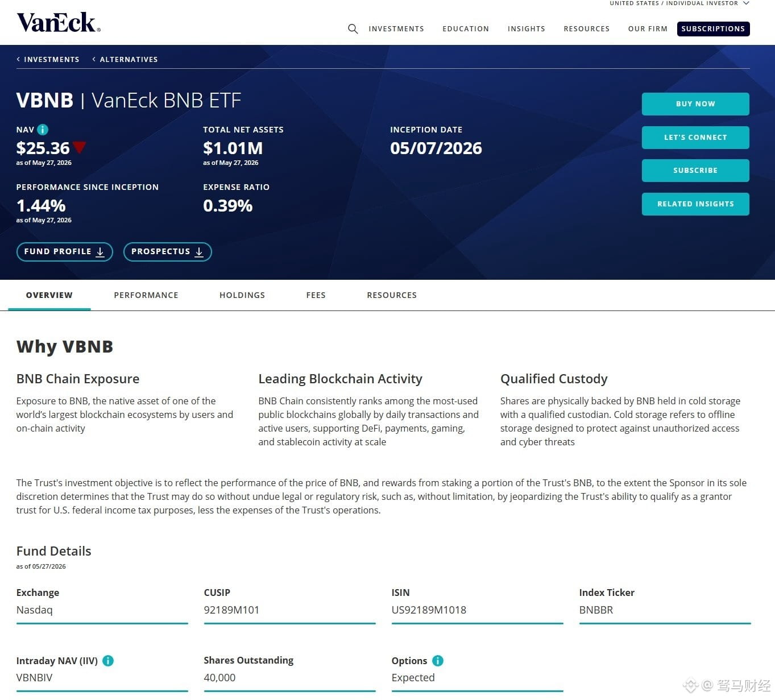Screen dimensions: 775x700
Task: Click the VanEck logo
Action: pos(59,22)
